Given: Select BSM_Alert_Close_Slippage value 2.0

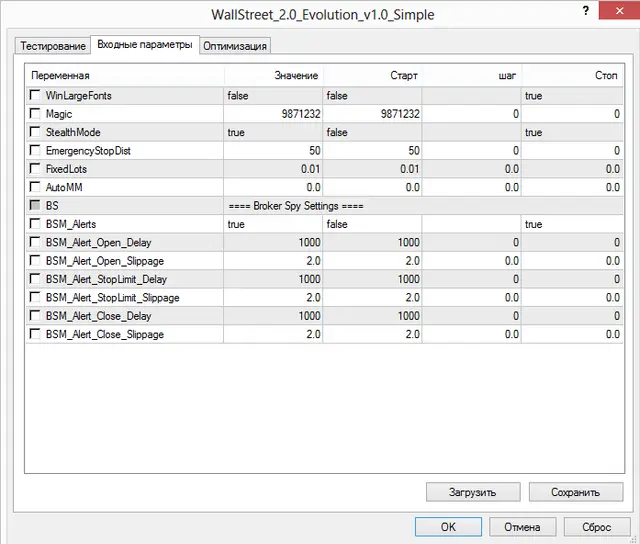Looking at the screenshot, I should pyautogui.click(x=273, y=334).
